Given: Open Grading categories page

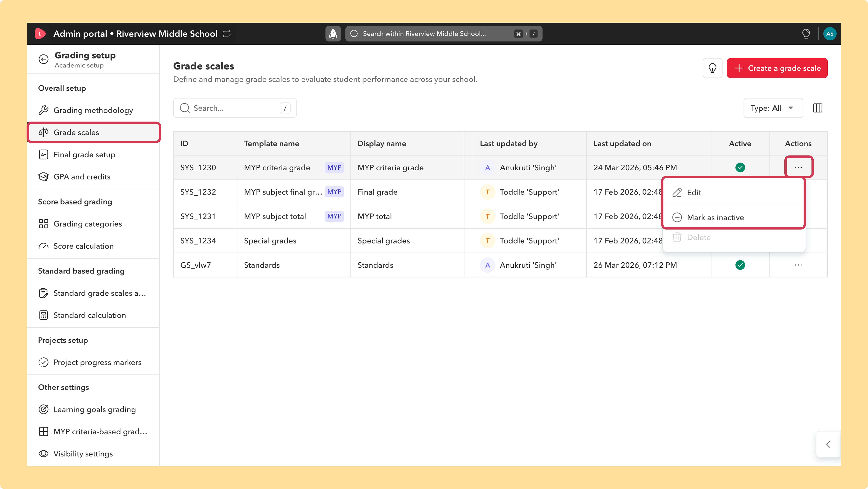Looking at the screenshot, I should click(93, 224).
